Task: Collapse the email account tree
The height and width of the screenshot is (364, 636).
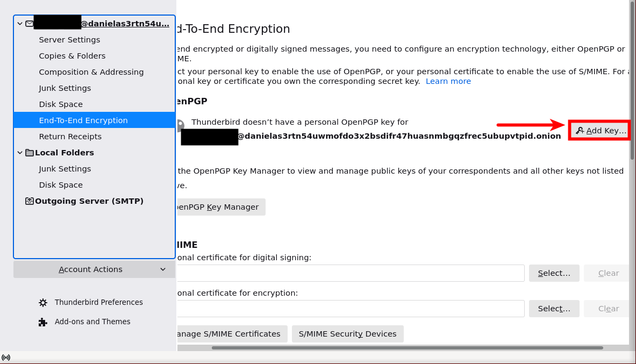Action: [20, 24]
